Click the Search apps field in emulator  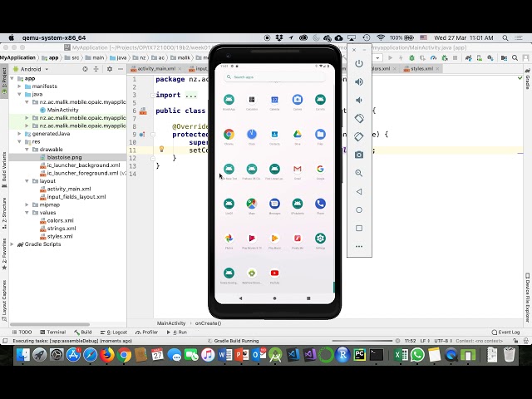tap(274, 77)
